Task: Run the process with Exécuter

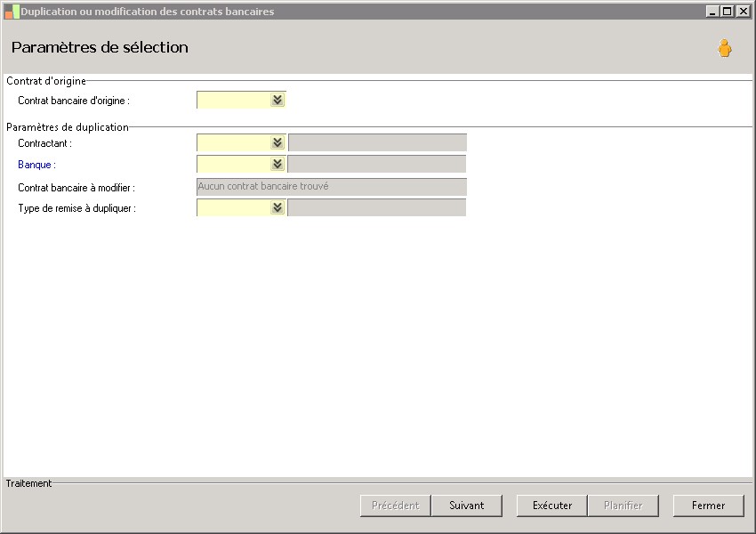Action: [552, 506]
